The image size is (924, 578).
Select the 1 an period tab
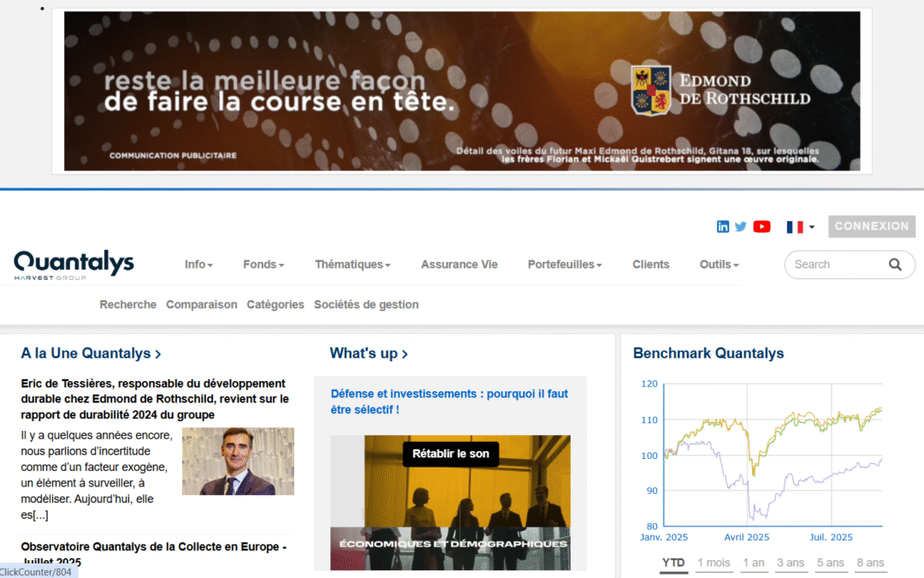753,563
